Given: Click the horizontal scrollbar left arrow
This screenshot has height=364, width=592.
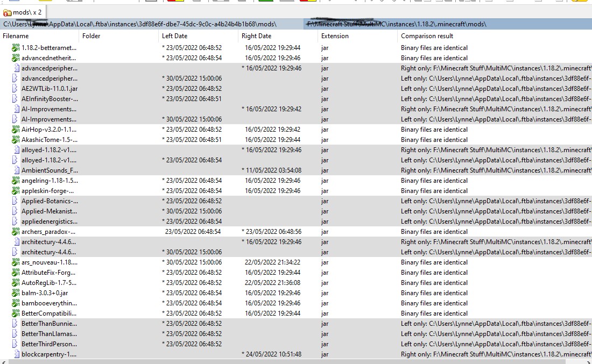Looking at the screenshot, I should 3,362.
